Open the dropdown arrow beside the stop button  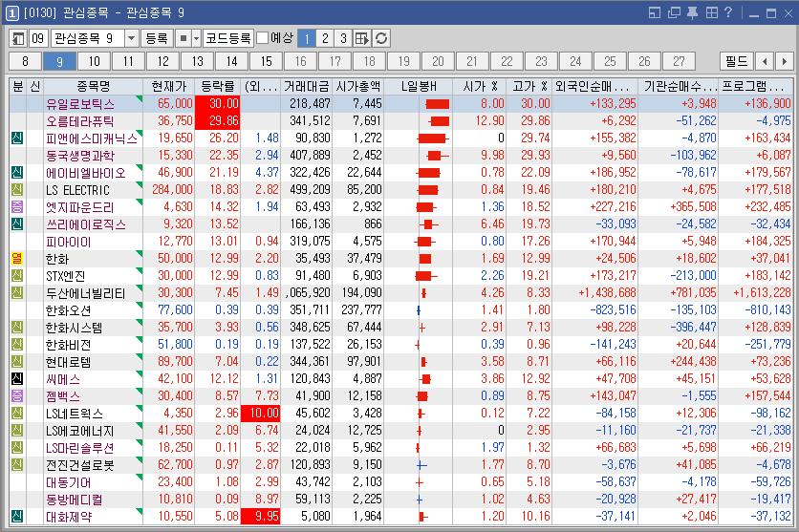196,38
